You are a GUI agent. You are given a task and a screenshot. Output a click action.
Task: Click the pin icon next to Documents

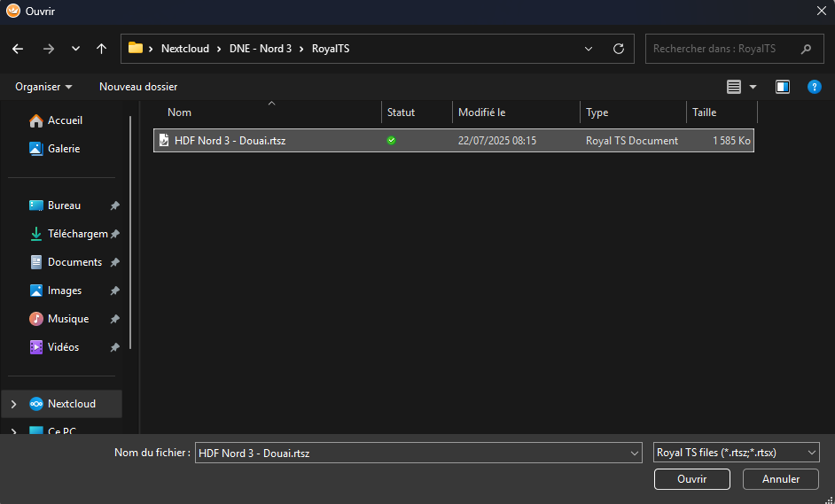click(114, 262)
